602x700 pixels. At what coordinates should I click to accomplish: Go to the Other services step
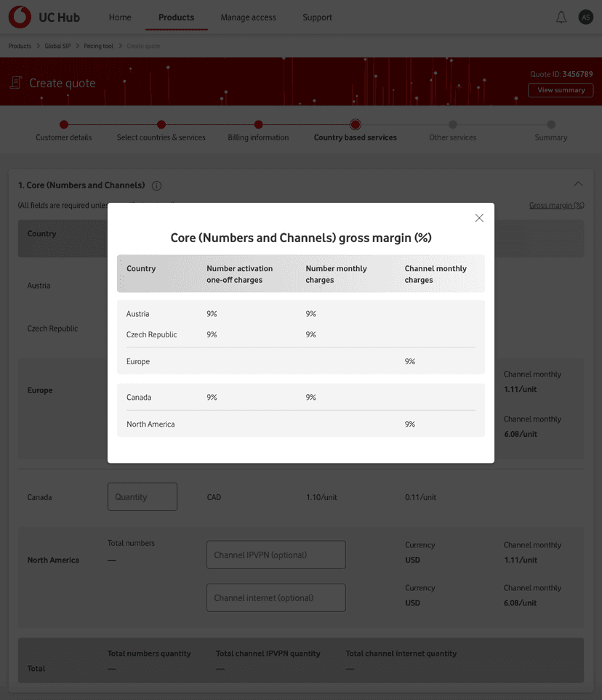tap(452, 132)
